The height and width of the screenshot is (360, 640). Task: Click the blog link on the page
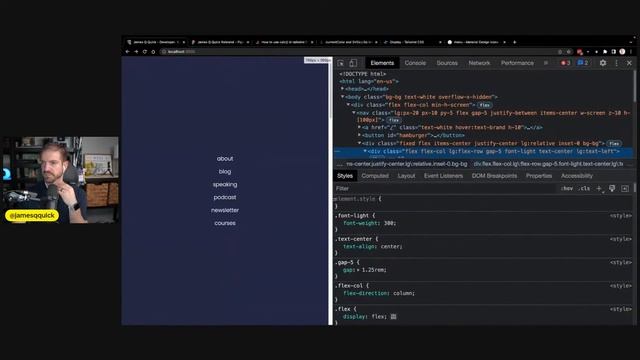(x=225, y=171)
